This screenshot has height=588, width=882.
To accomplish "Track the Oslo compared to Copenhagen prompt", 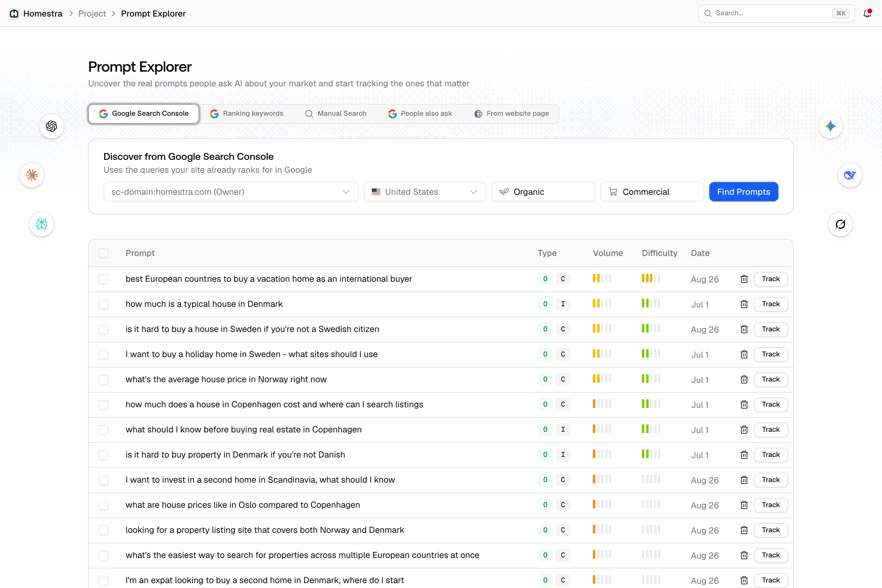I will coord(771,505).
